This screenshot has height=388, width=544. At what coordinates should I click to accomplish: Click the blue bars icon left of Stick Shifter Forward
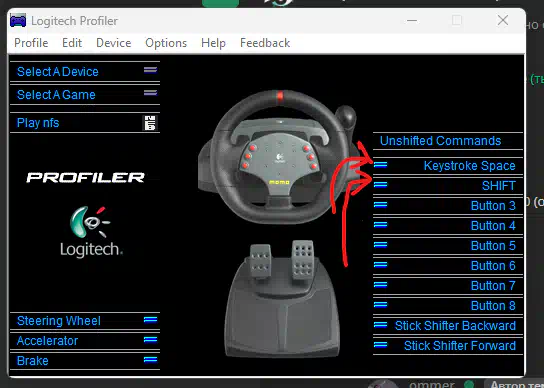click(381, 345)
